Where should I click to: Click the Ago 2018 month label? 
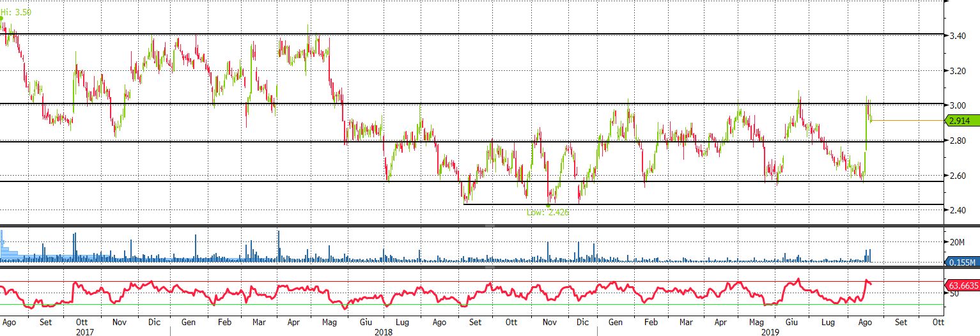[439, 323]
